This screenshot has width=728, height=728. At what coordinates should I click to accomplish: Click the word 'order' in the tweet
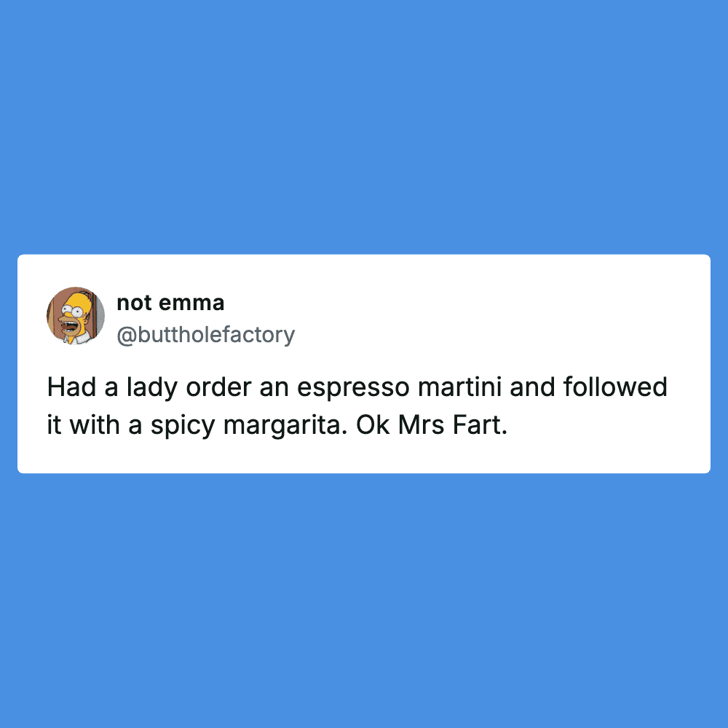(218, 387)
